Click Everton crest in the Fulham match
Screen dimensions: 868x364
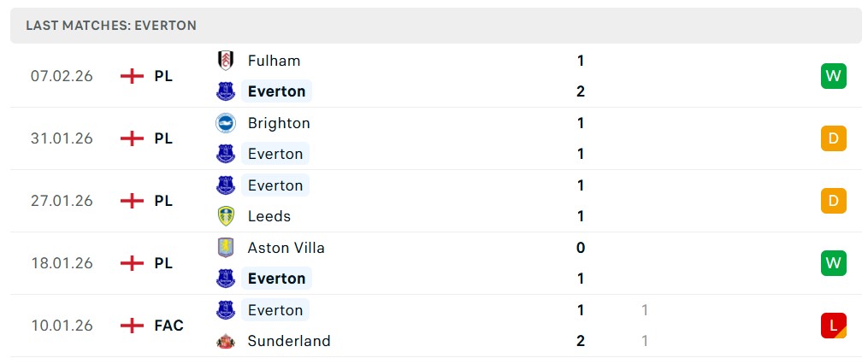[x=226, y=91]
